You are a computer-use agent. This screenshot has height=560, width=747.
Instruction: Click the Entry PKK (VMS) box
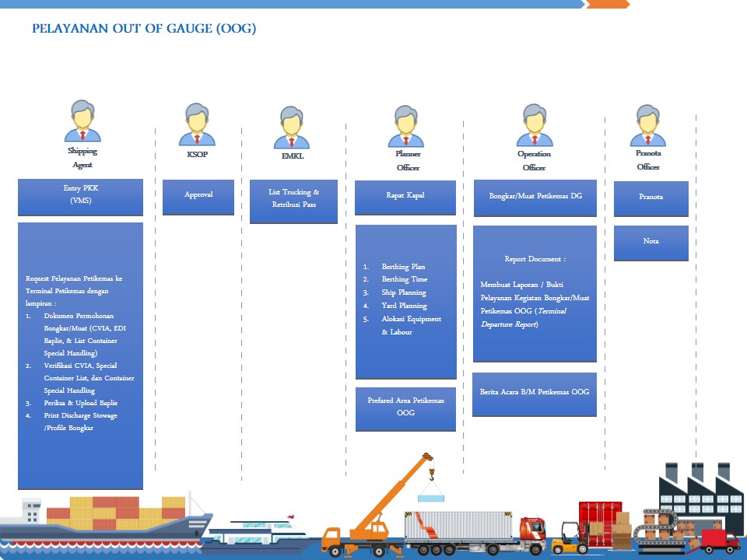coord(81,198)
